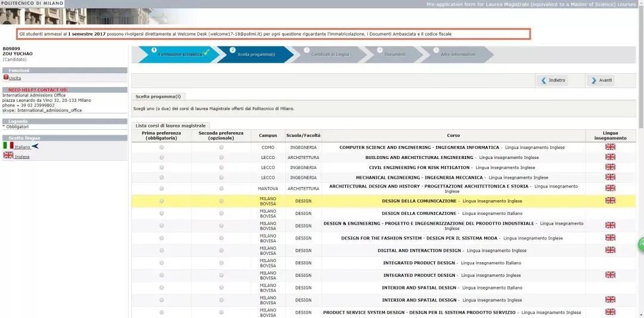Click the Computer Science and Engineering course name
This screenshot has height=318, width=644.
pos(419,147)
